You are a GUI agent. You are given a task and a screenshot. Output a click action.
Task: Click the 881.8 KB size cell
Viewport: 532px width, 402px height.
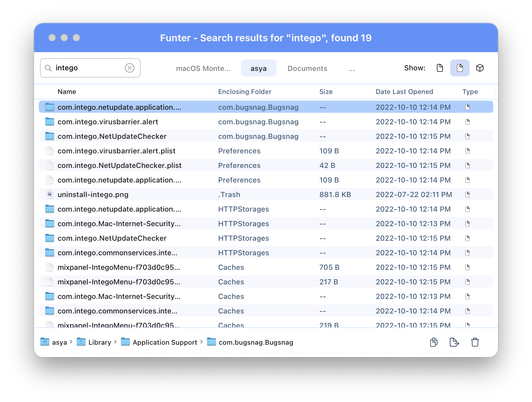point(335,194)
